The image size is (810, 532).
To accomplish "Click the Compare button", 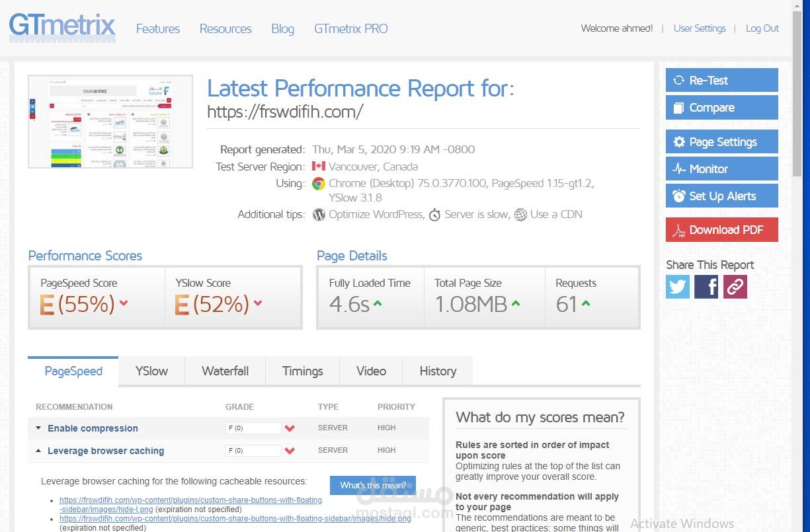I will tap(722, 108).
